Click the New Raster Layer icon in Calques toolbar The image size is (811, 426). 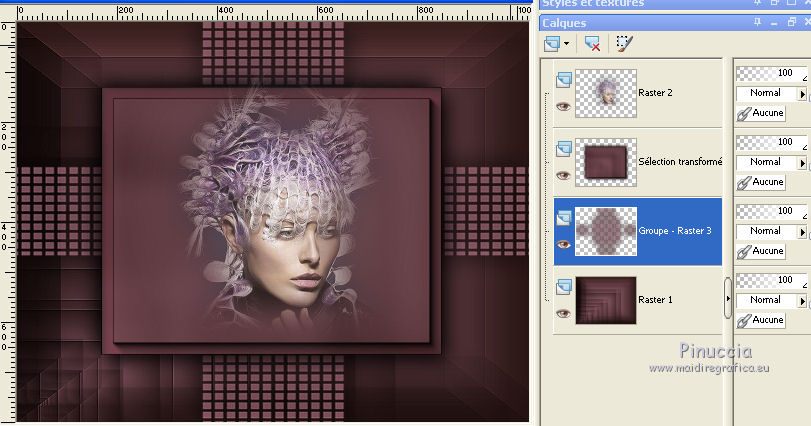coord(552,43)
